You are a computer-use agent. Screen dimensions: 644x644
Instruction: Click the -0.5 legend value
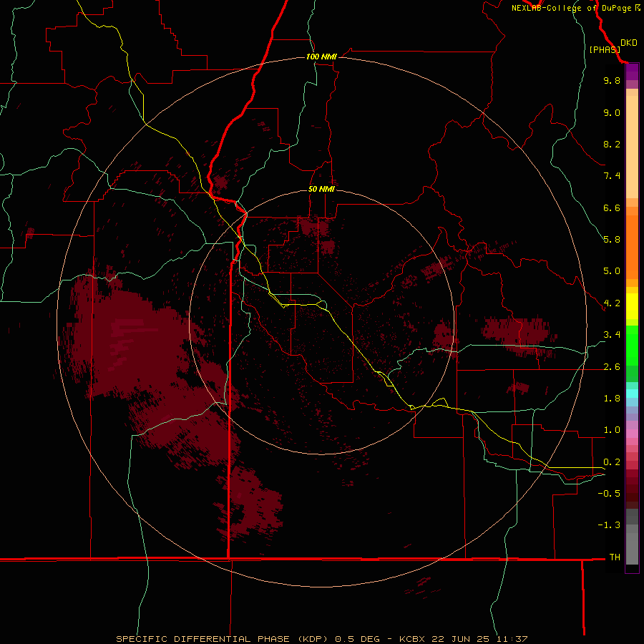pyautogui.click(x=609, y=494)
